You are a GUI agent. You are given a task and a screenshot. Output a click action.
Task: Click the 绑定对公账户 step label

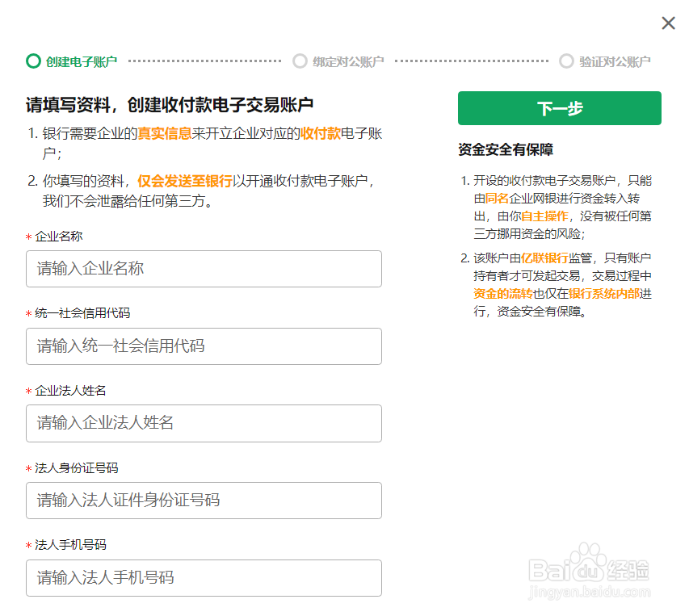pyautogui.click(x=348, y=62)
